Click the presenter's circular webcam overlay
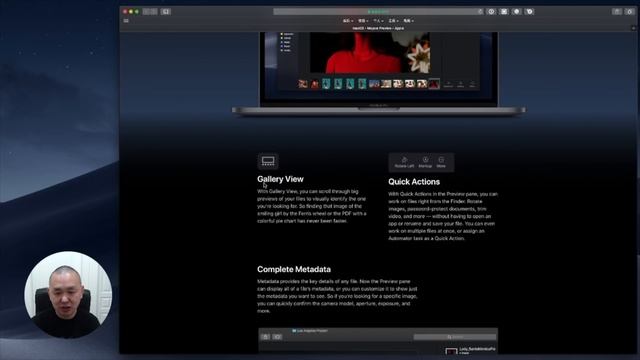This screenshot has height=360, width=640. [x=68, y=294]
